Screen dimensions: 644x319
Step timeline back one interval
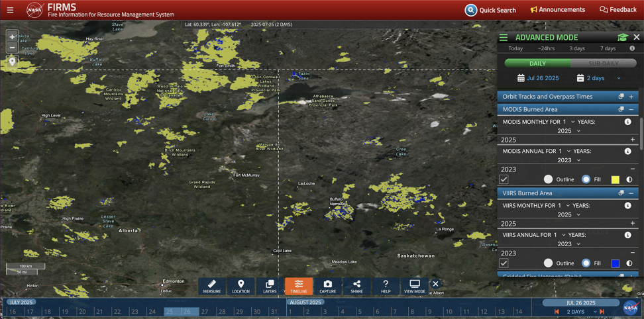pyautogui.click(x=557, y=312)
